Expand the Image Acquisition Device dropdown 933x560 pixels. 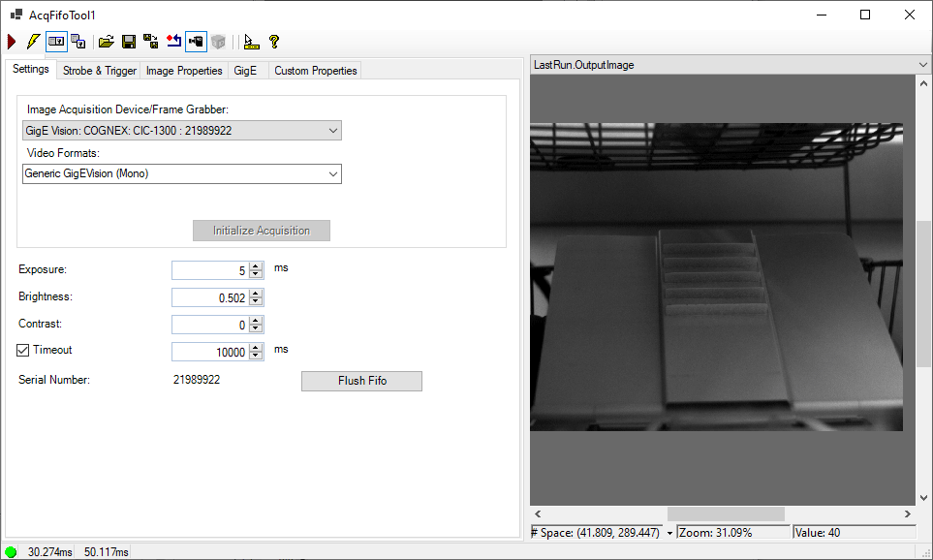332,131
